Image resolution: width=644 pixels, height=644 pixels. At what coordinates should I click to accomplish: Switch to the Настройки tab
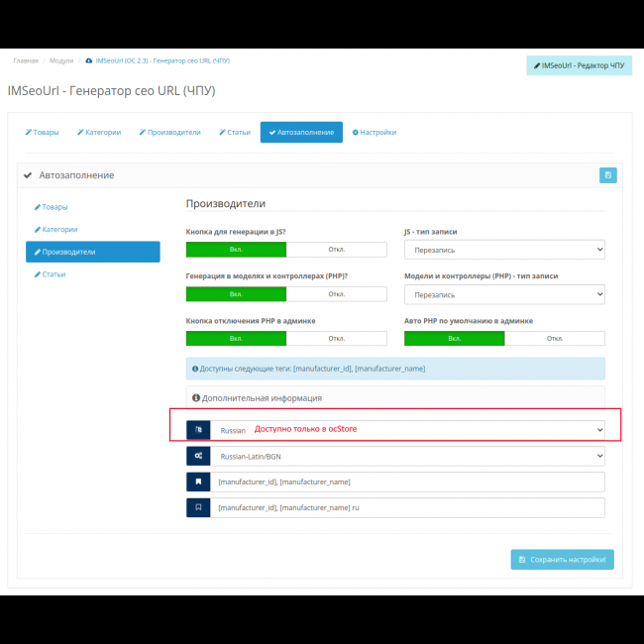tap(375, 132)
